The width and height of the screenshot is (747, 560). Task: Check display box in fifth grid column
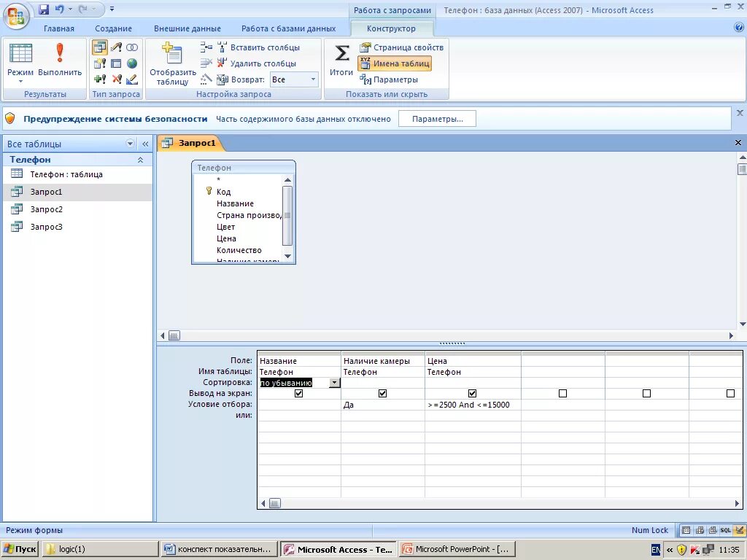[646, 393]
